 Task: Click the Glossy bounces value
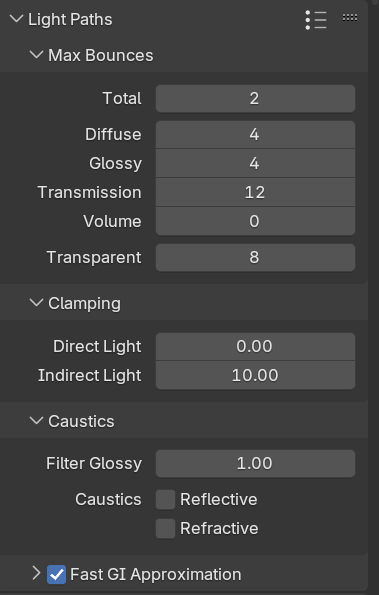(x=255, y=164)
